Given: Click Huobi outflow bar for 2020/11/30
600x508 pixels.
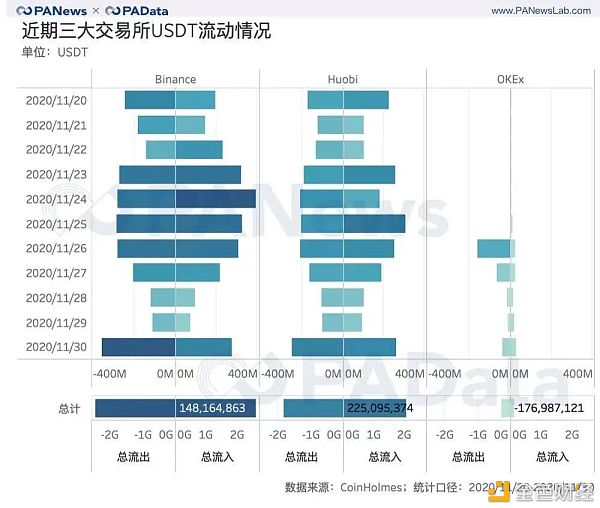Looking at the screenshot, I should pos(318,347).
